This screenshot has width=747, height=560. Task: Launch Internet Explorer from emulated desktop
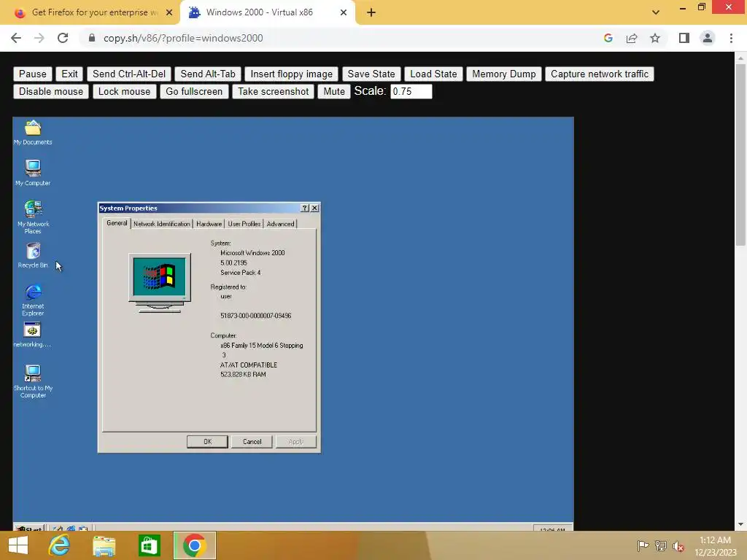pyautogui.click(x=33, y=300)
